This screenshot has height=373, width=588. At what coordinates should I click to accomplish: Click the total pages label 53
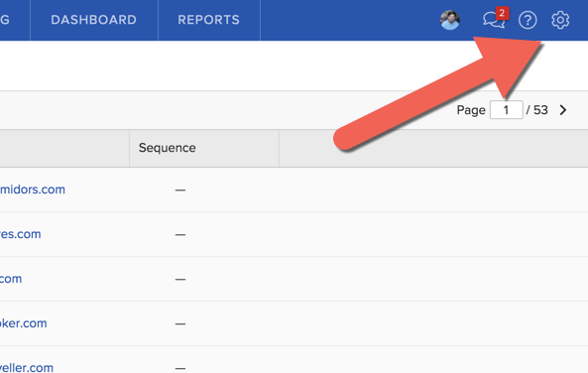540,110
